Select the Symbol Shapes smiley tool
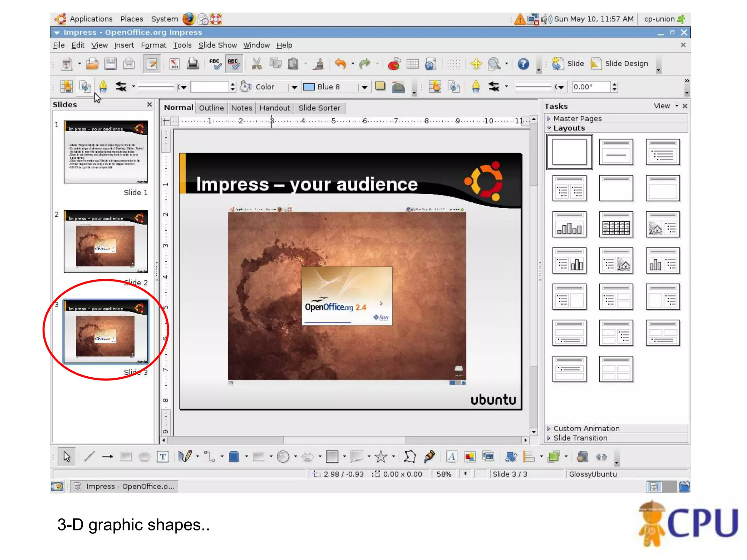This screenshot has height=560, width=747. [283, 456]
